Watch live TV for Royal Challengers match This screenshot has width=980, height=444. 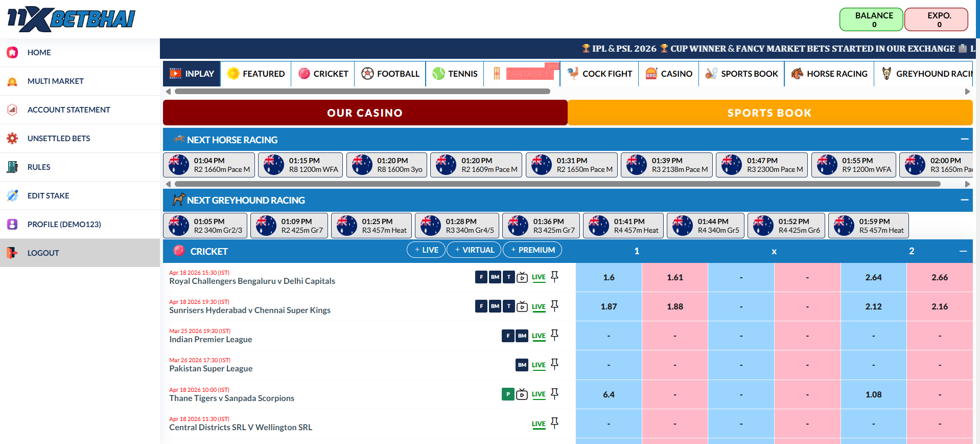pos(522,277)
